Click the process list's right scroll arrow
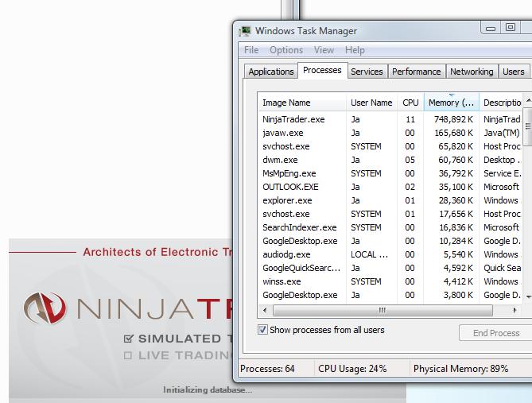532x403 pixels. (x=515, y=310)
